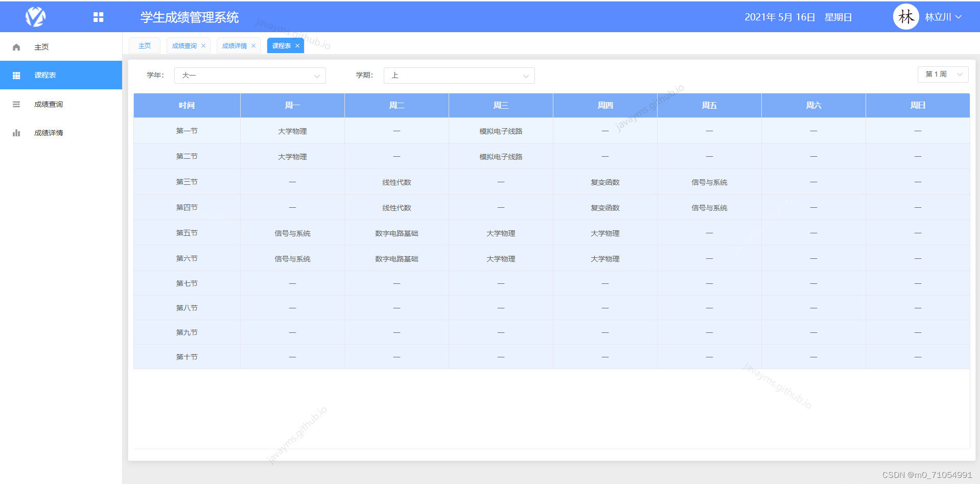Click the 林 user avatar circle

pos(906,16)
